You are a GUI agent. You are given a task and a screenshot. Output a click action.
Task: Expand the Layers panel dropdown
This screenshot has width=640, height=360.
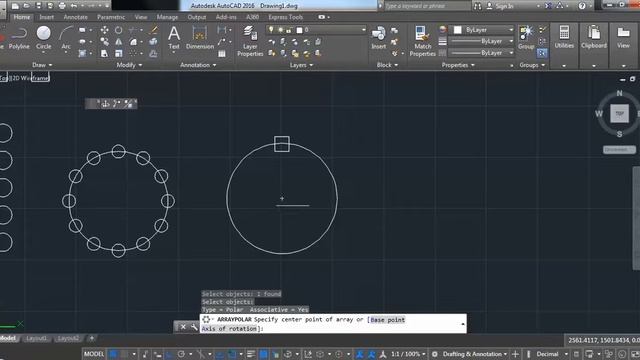pos(301,65)
